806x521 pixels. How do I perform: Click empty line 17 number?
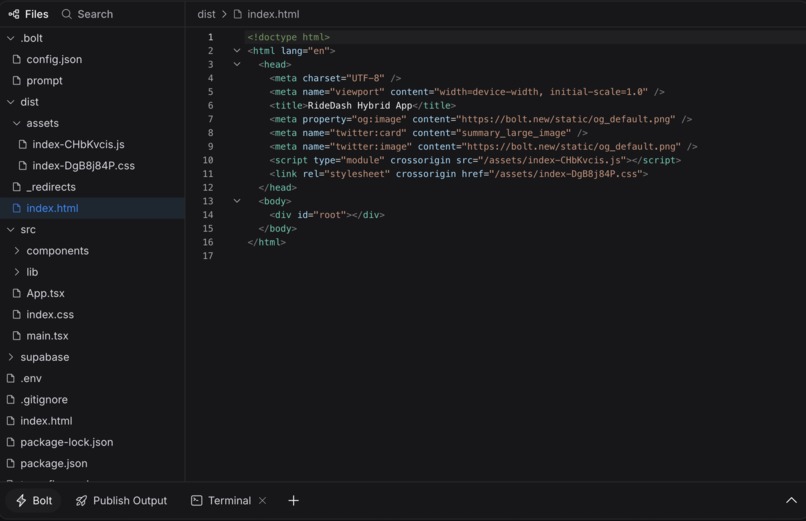click(208, 256)
